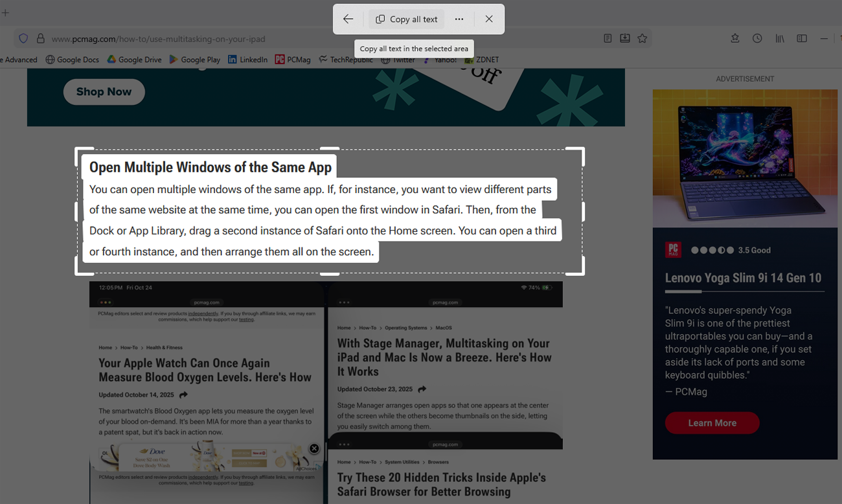Open the three-dot more options menu
This screenshot has width=842, height=504.
459,19
